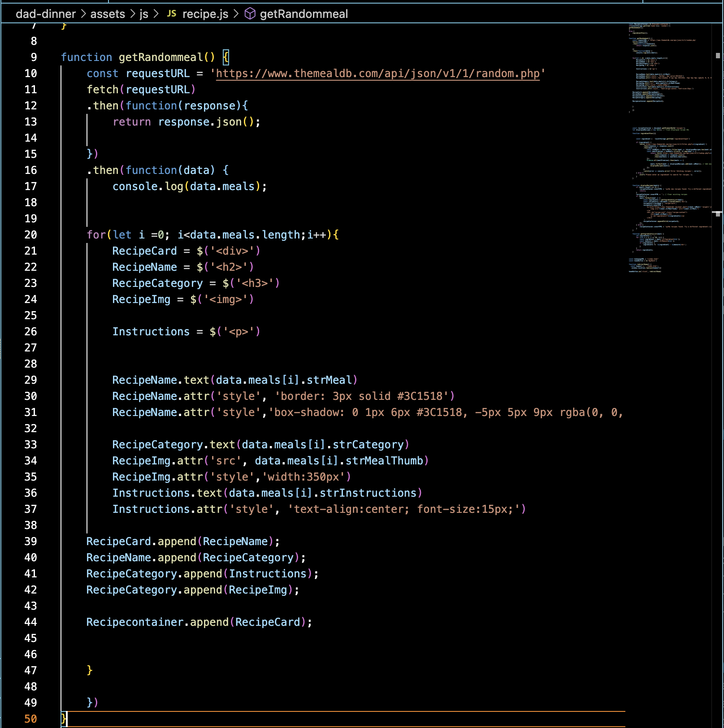
Task: Select the recipe.js breadcrumb item
Action: click(x=205, y=14)
